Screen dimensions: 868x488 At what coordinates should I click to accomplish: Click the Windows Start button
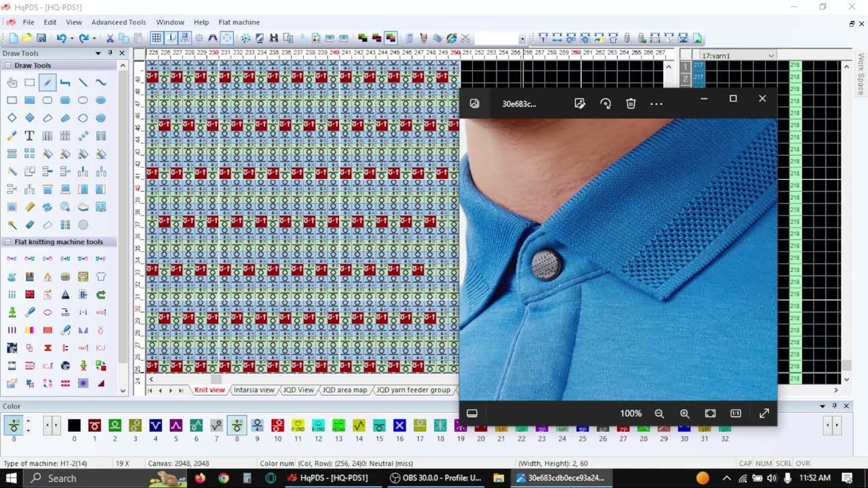click(x=12, y=478)
